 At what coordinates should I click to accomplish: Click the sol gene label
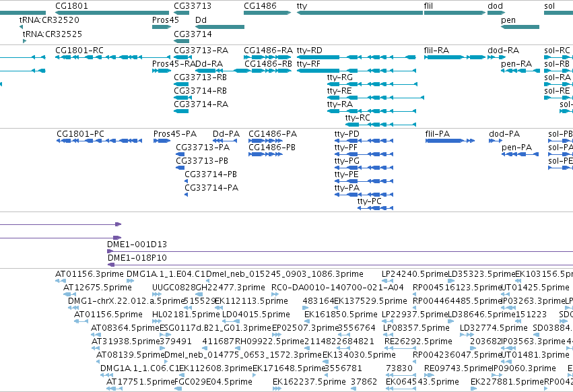coord(549,6)
